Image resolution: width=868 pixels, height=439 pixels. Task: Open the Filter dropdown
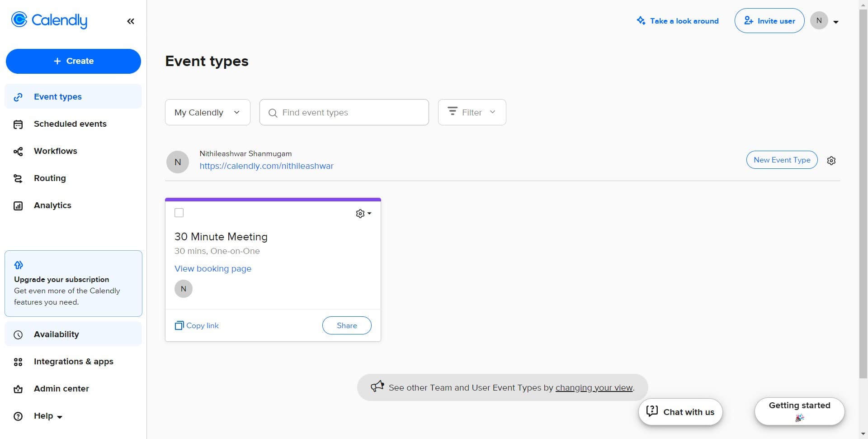click(472, 112)
